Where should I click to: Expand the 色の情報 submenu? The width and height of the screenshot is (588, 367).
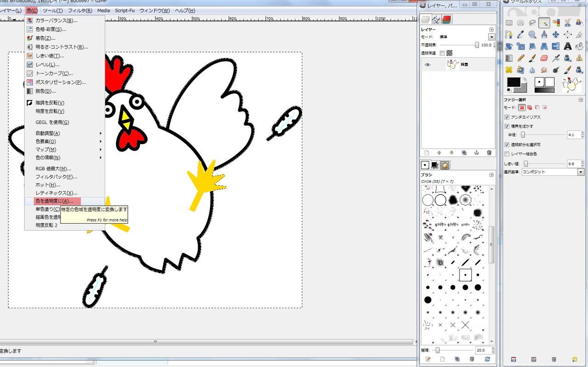click(65, 158)
